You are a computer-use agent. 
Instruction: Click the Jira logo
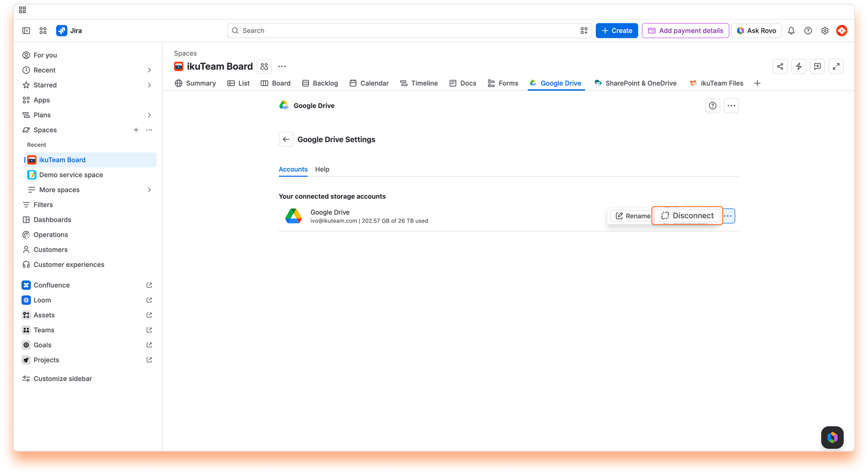(x=69, y=30)
